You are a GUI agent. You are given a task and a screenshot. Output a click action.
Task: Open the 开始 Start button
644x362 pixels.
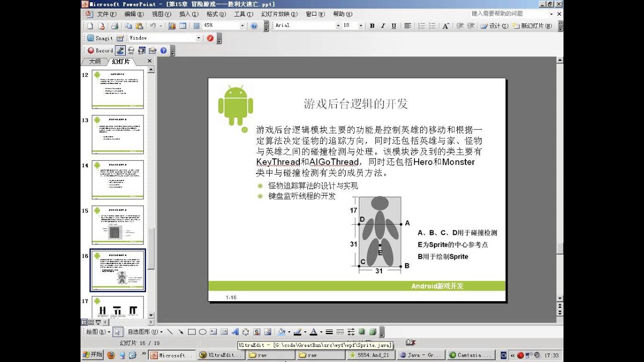click(x=92, y=355)
